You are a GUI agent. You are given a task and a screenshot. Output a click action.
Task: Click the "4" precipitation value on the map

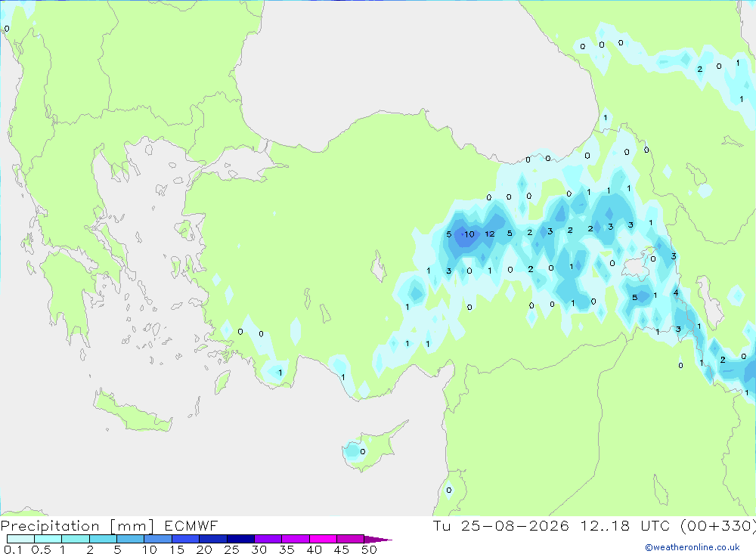pyautogui.click(x=675, y=292)
